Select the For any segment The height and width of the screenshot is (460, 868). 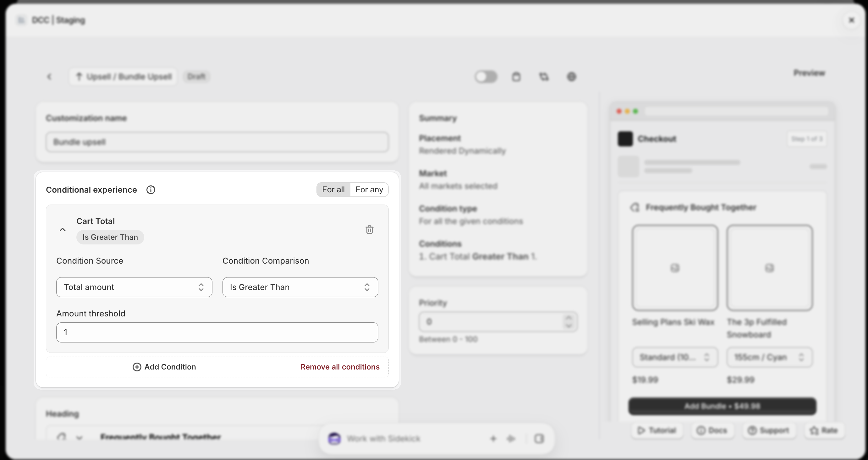point(369,190)
